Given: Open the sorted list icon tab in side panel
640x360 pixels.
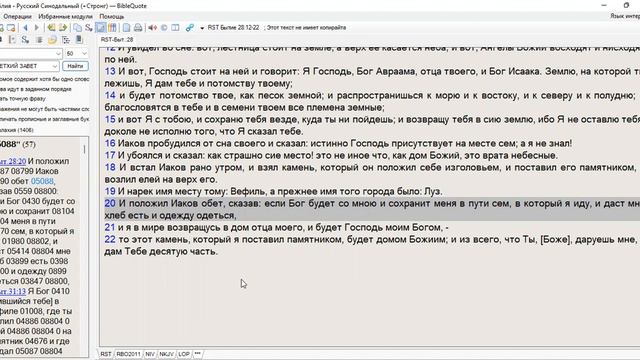Looking at the screenshot, I should (12, 40).
